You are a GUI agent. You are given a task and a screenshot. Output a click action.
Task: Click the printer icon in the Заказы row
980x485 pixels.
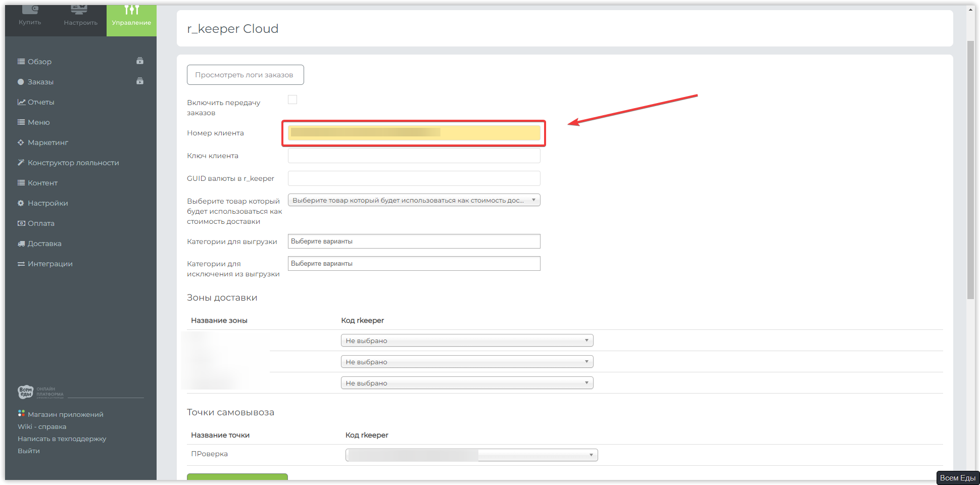click(x=140, y=81)
